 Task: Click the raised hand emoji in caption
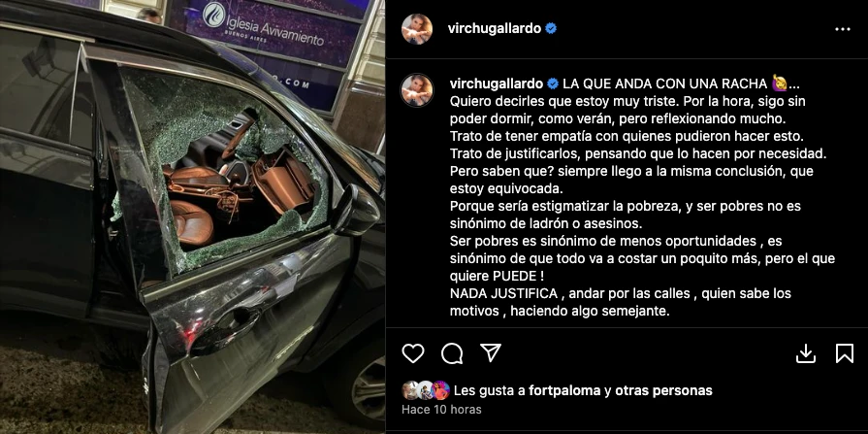(779, 83)
